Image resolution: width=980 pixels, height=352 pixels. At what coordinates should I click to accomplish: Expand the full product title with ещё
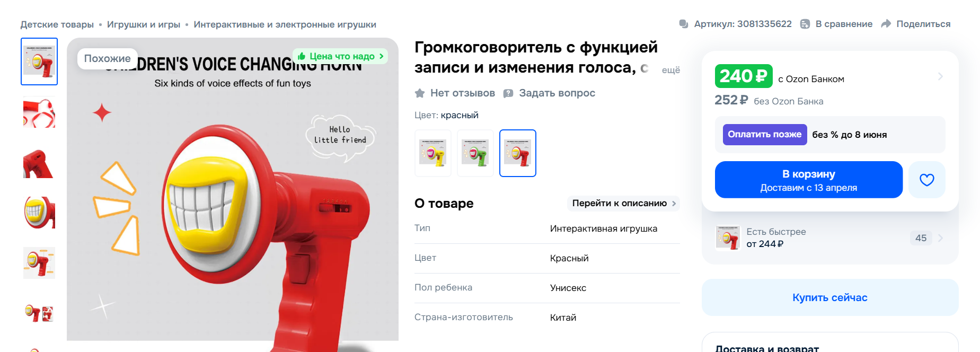pos(671,70)
